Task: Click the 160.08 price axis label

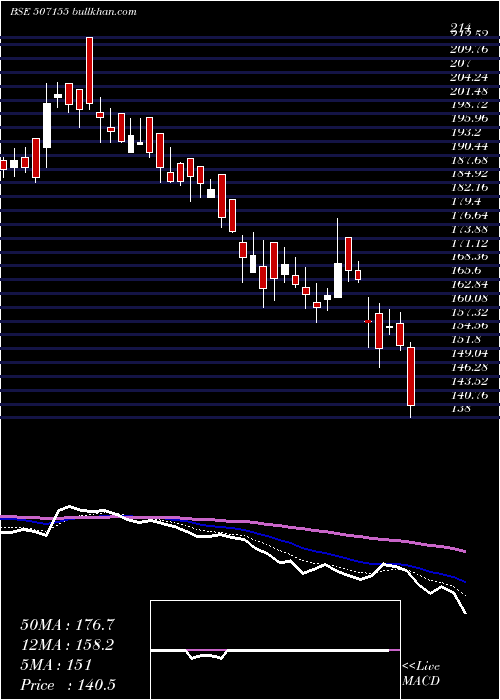Action: click(468, 298)
